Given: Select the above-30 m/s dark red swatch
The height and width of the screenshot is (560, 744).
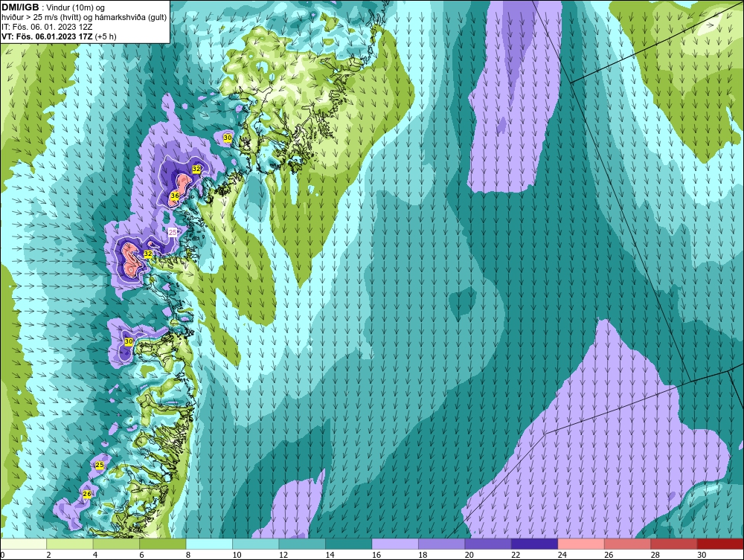Looking at the screenshot, I should [x=721, y=544].
